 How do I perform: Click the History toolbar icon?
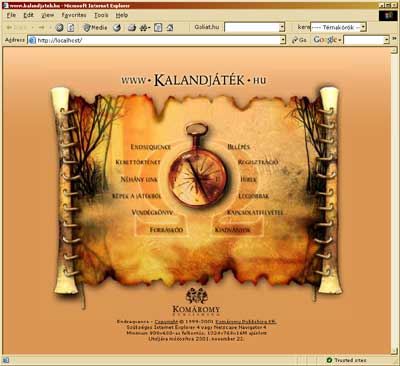click(117, 28)
